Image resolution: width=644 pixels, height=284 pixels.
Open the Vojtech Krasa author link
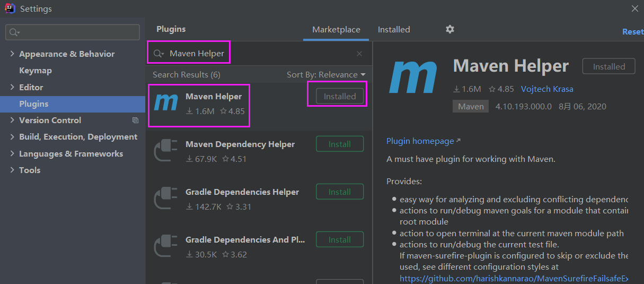[547, 89]
